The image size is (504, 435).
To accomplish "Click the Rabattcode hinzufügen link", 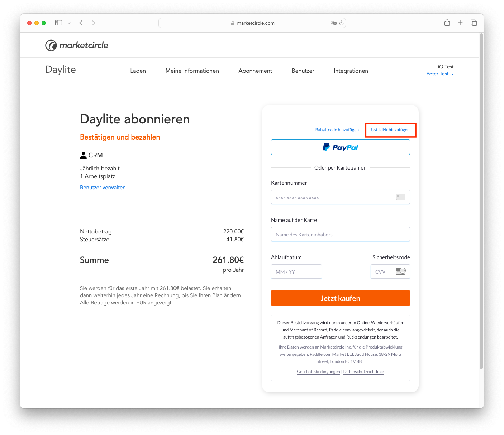I will (337, 130).
